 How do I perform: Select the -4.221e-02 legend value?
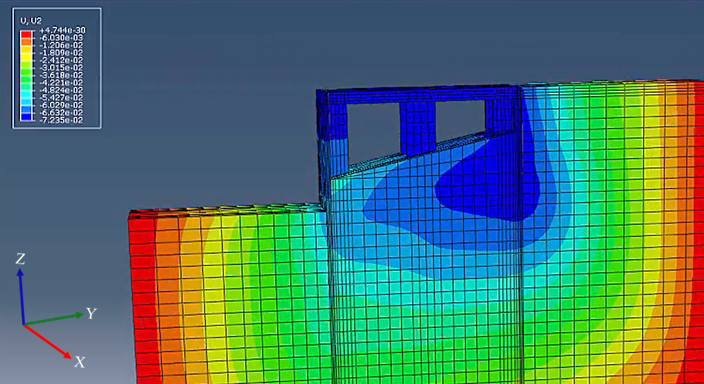click(x=62, y=83)
